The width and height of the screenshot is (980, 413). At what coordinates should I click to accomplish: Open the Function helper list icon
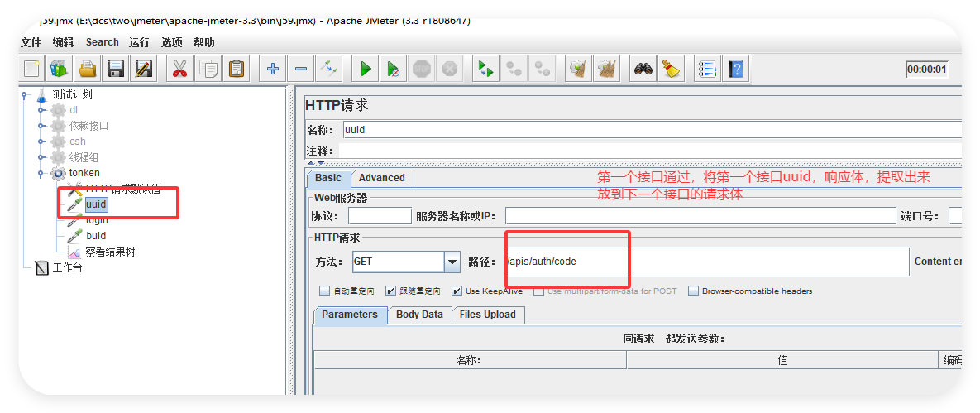(707, 68)
